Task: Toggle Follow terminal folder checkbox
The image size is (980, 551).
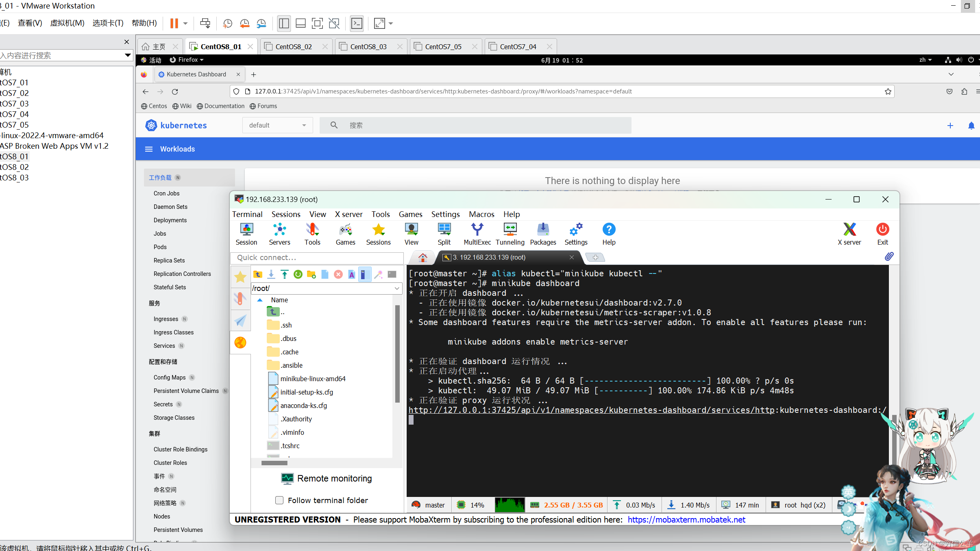Action: 279,500
